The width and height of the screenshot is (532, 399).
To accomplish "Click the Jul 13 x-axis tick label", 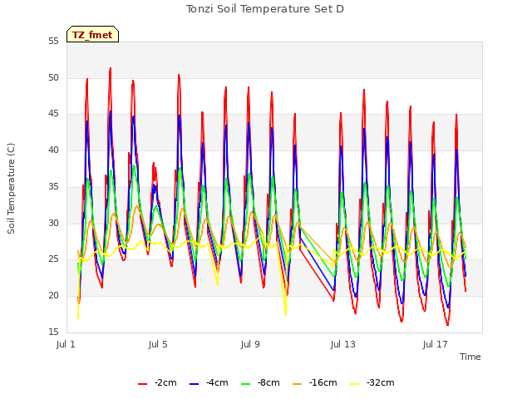I will click(x=343, y=345).
